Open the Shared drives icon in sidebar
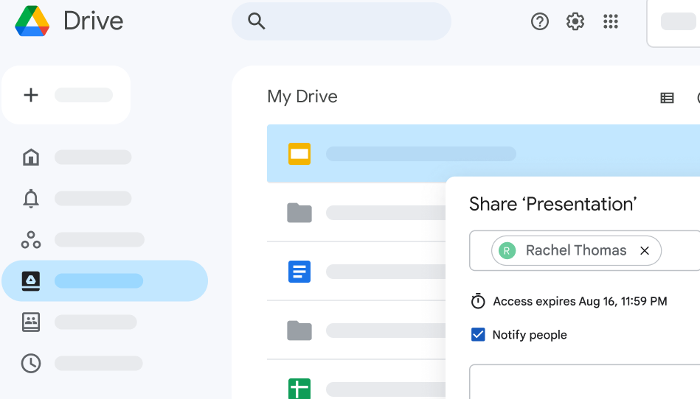 coord(31,322)
